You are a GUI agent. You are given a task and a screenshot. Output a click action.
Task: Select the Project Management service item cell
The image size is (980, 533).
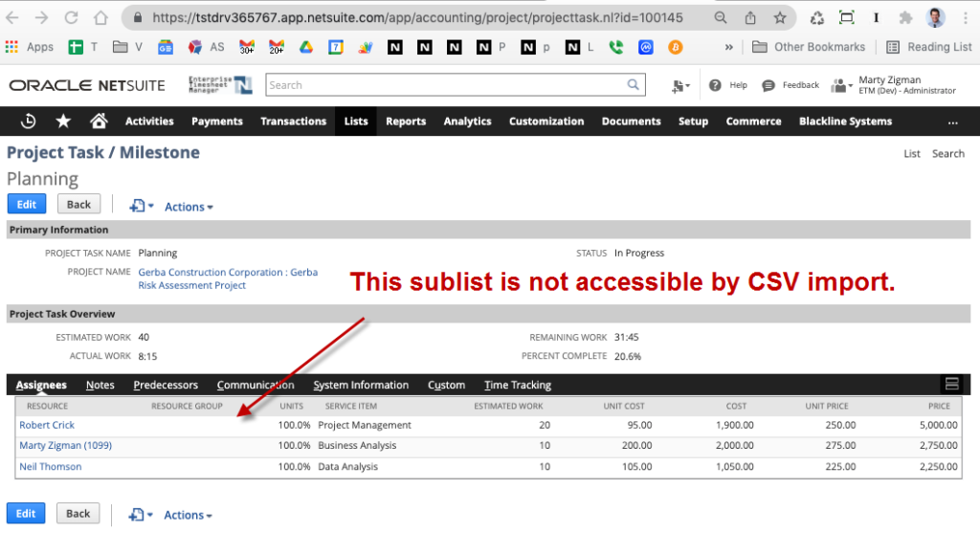365,425
